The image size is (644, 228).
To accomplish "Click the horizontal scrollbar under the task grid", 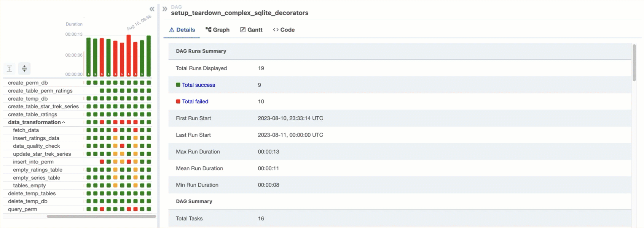I will point(101,216).
